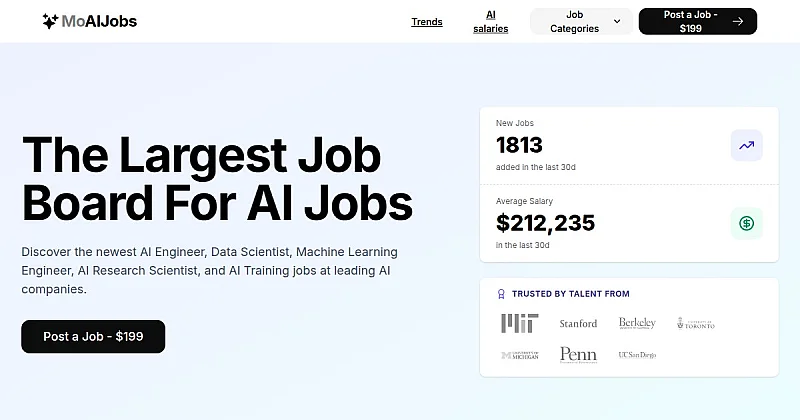Click the header Post a Job - $199 button
The image size is (800, 420).
[x=697, y=21]
